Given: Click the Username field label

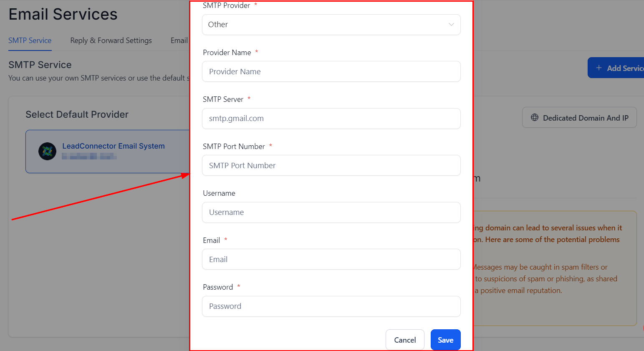Looking at the screenshot, I should (x=219, y=193).
